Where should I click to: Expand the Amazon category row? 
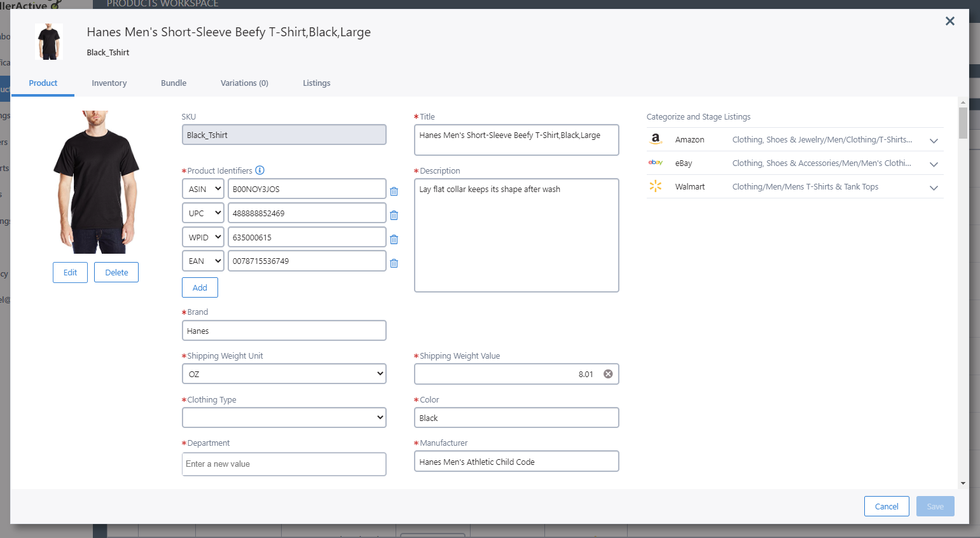[934, 141]
